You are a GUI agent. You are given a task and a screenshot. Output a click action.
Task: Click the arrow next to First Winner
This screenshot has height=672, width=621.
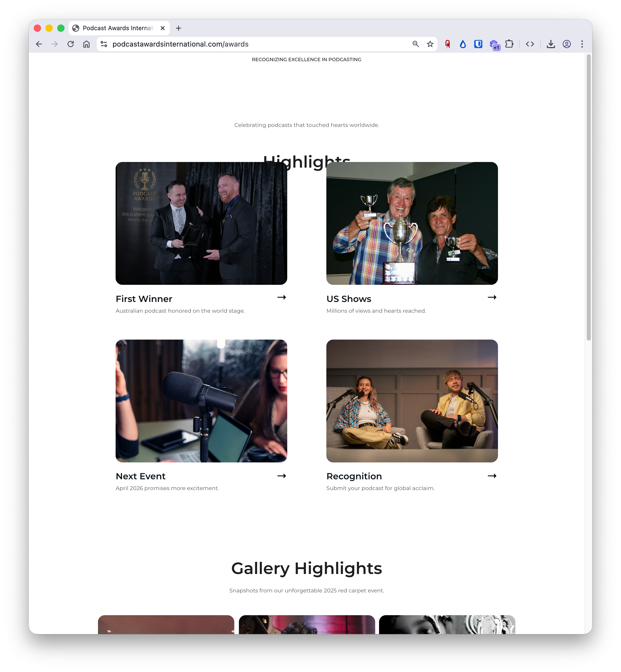coord(282,297)
